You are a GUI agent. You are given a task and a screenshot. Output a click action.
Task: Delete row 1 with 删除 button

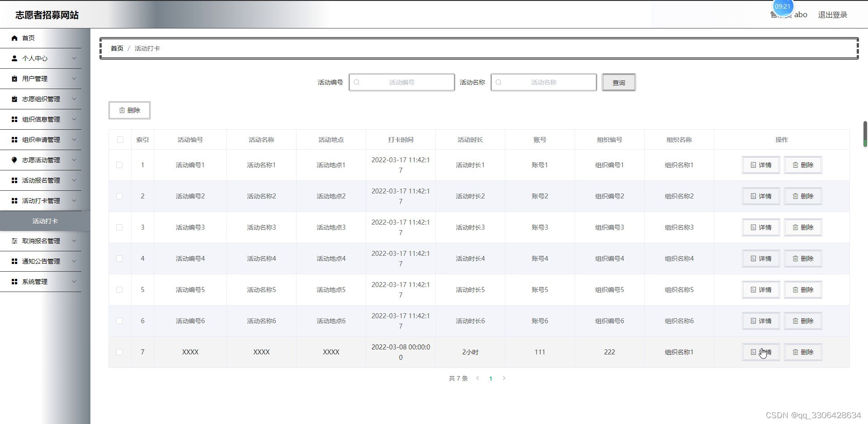[803, 165]
